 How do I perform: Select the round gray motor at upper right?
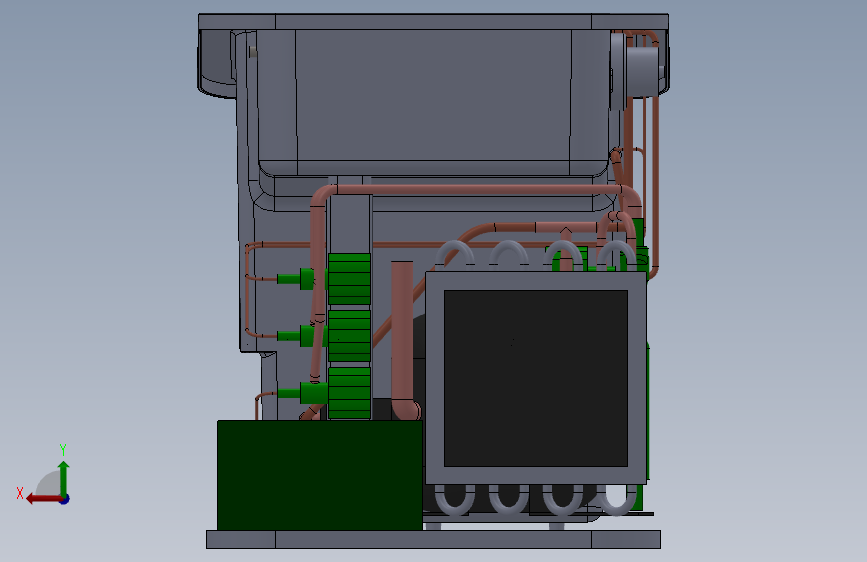641,72
